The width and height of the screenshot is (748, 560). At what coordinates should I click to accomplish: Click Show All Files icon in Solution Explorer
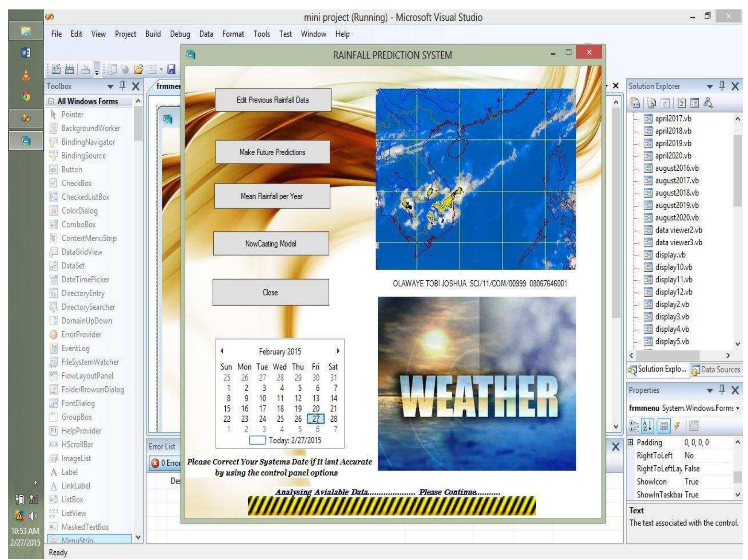(652, 103)
